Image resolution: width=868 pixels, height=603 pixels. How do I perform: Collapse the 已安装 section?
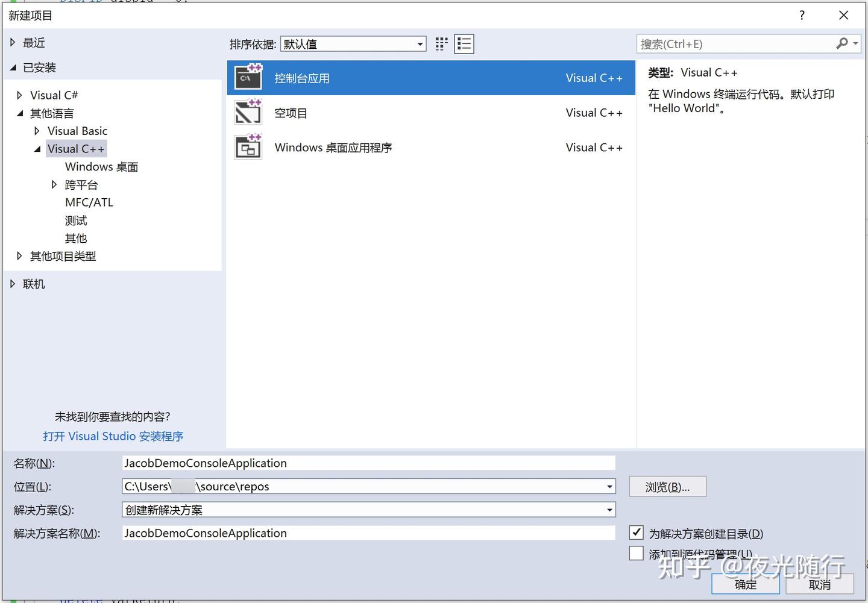pyautogui.click(x=13, y=67)
